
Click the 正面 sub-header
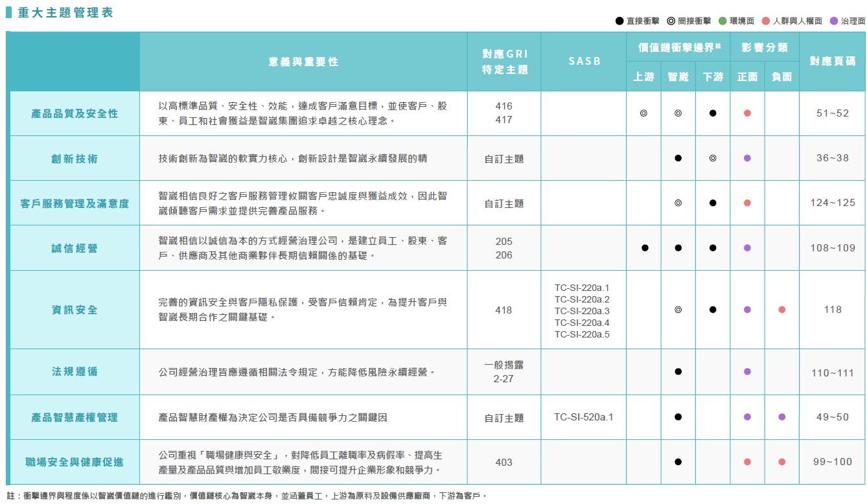tap(747, 76)
